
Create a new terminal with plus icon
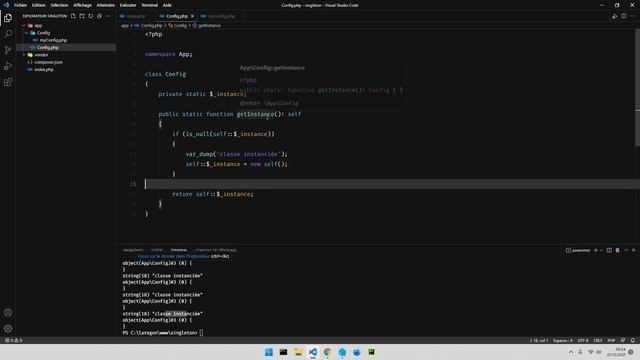coord(596,250)
